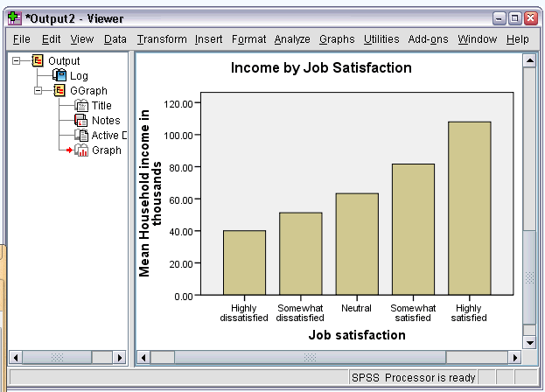Click the Notes item icon

81,121
